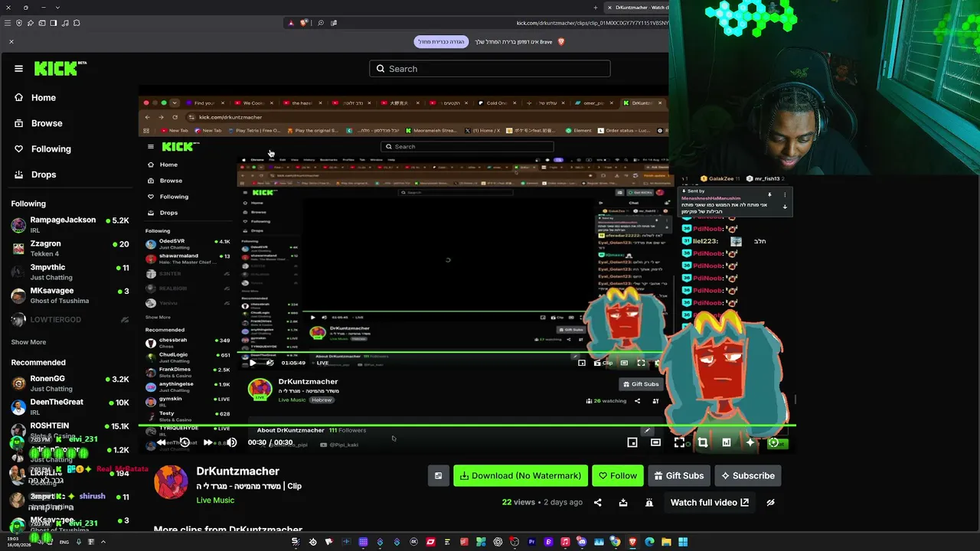
Task: Open a new tab with plus button
Action: (596, 8)
